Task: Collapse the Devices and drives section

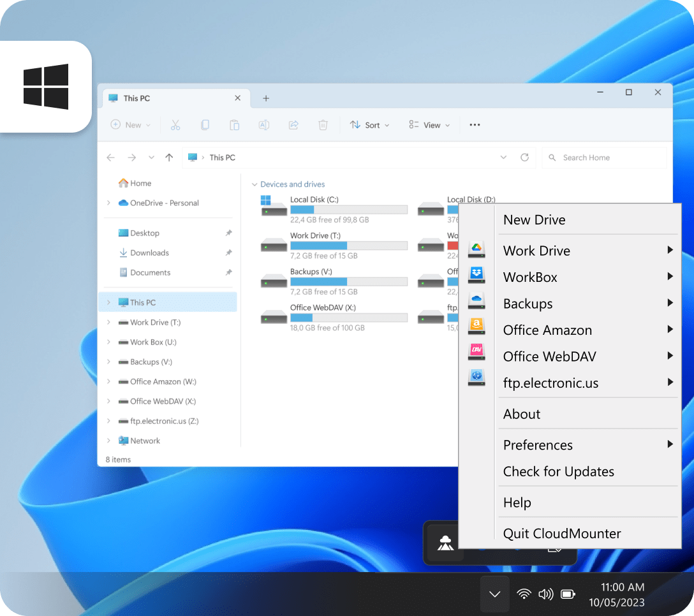Action: click(256, 184)
